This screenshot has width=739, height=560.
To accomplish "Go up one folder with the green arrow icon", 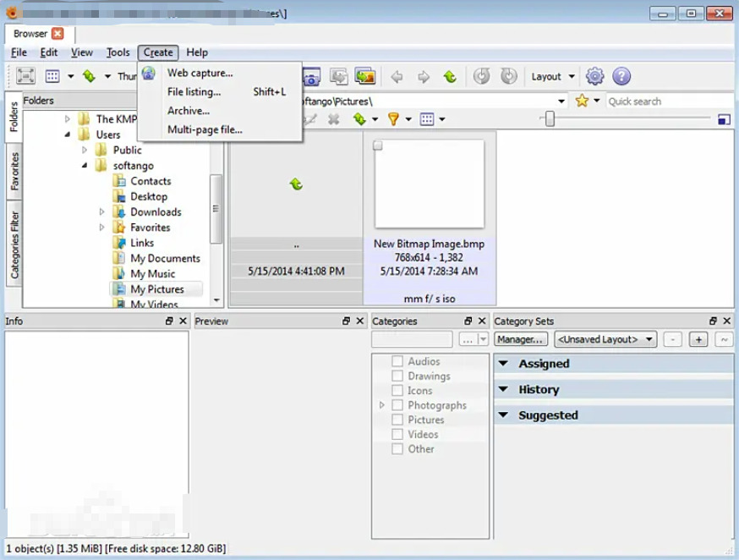I will tap(450, 77).
